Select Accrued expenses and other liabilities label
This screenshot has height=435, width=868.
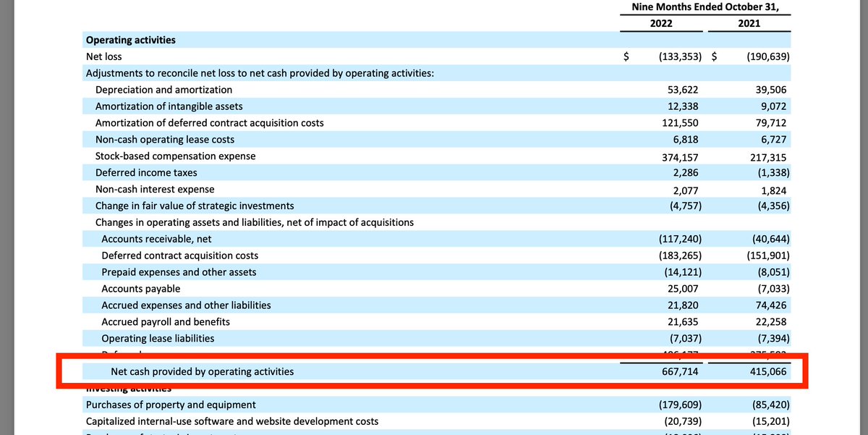coord(187,305)
